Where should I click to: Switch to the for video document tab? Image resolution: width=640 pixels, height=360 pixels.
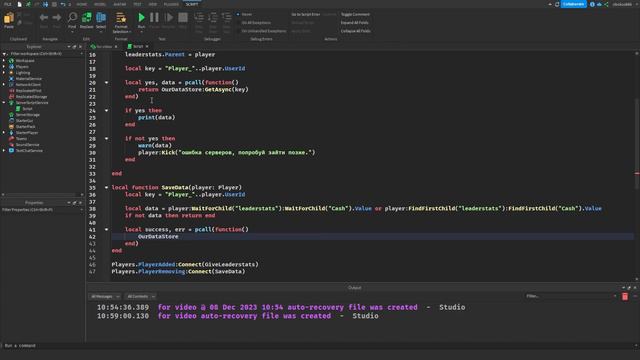pos(104,47)
